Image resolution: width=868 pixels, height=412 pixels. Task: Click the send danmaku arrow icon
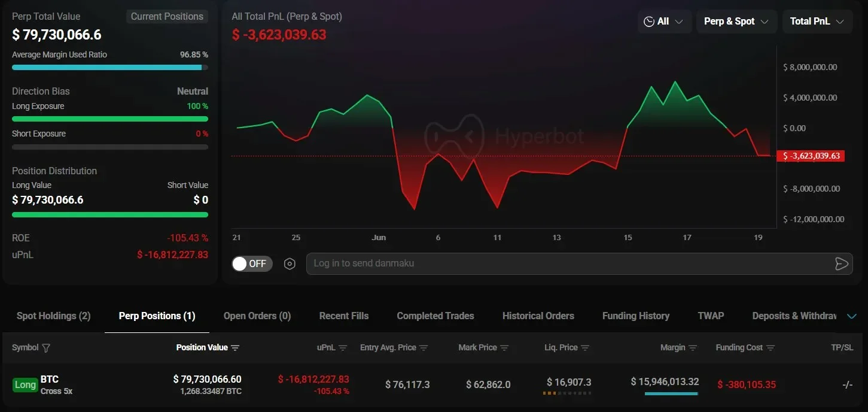coord(841,263)
